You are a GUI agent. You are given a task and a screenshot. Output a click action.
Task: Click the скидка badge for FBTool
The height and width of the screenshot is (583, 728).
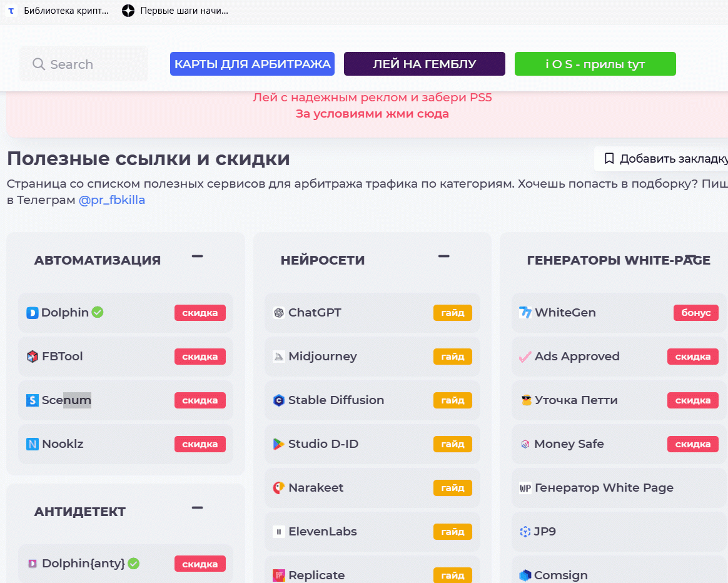click(200, 357)
